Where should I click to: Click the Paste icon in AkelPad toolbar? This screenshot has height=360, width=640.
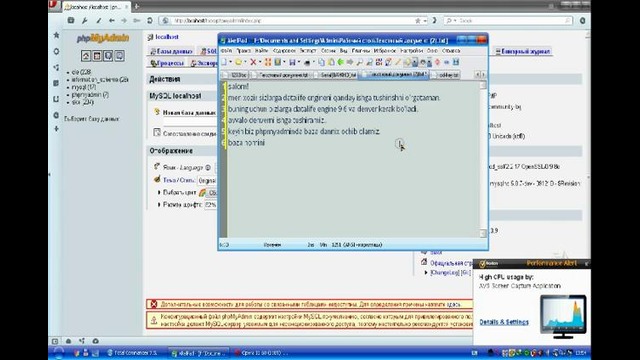click(x=331, y=62)
